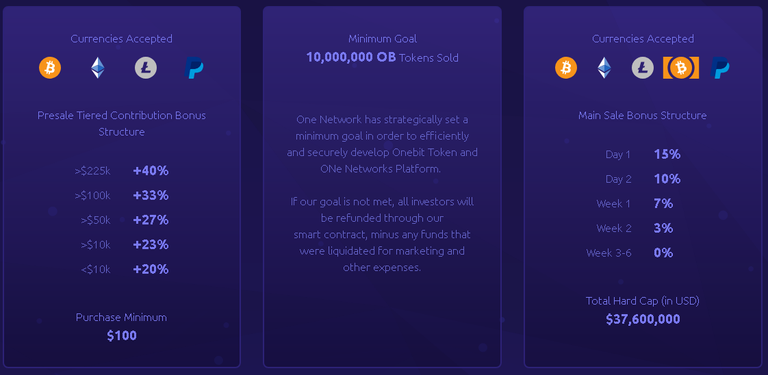Viewport: 768px width, 375px height.
Task: Click the +27% bonus percentage
Action: point(151,220)
